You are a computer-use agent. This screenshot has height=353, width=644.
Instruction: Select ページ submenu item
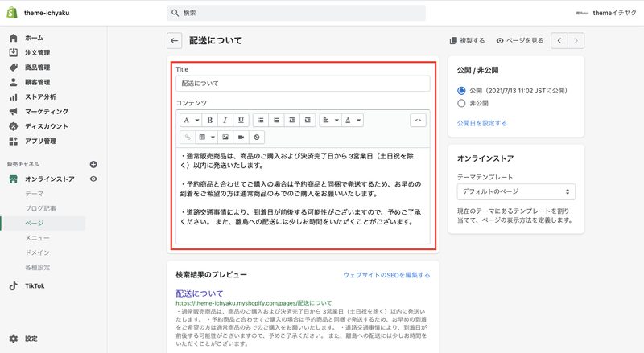coord(34,223)
